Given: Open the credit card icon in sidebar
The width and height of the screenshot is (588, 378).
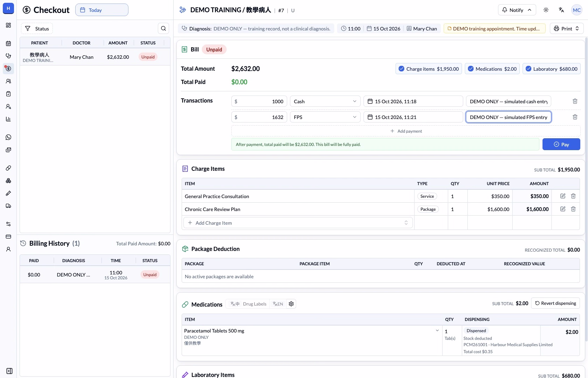Looking at the screenshot, I should tap(8, 237).
